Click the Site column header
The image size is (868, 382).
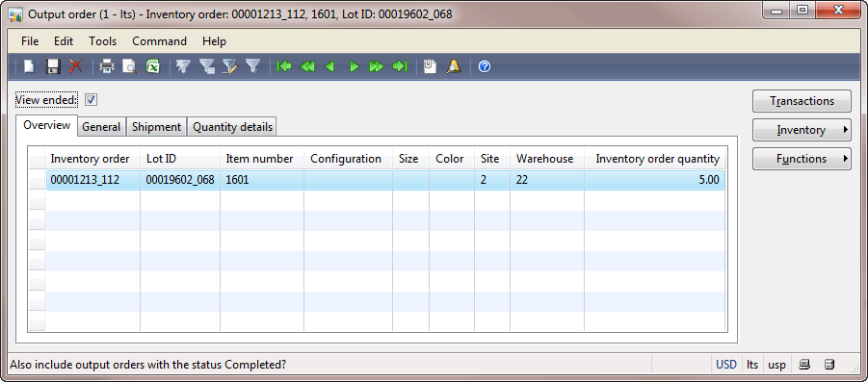[492, 159]
